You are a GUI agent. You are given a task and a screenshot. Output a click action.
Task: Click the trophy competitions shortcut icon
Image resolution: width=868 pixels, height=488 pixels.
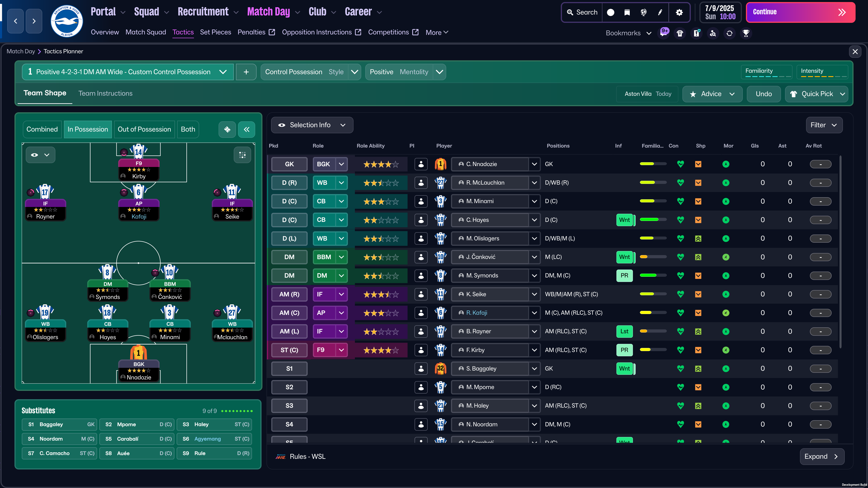click(x=746, y=33)
